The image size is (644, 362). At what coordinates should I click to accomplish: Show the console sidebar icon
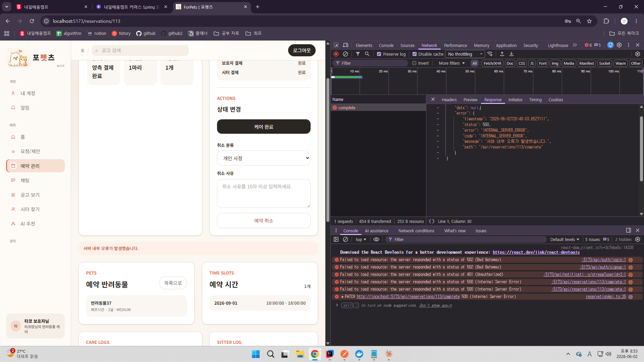pyautogui.click(x=336, y=239)
